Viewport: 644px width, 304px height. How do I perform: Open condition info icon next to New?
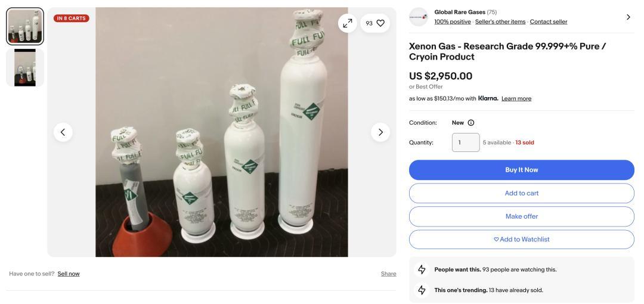click(x=471, y=123)
